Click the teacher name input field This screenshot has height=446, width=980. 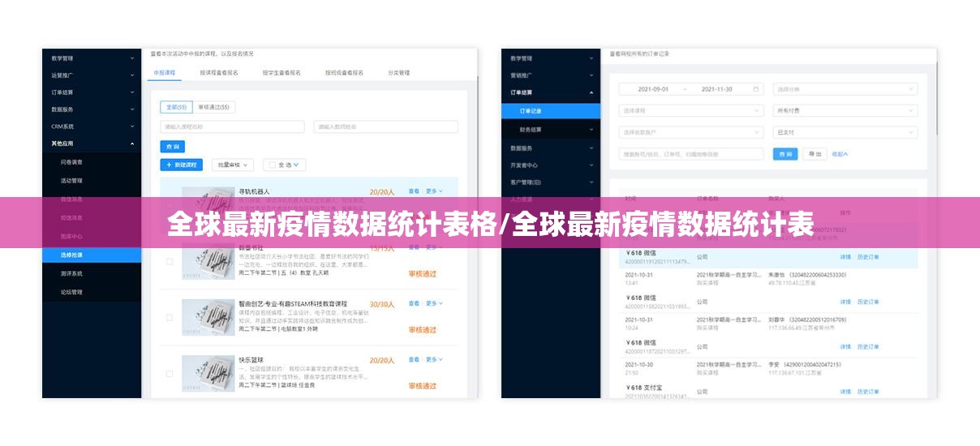(385, 127)
